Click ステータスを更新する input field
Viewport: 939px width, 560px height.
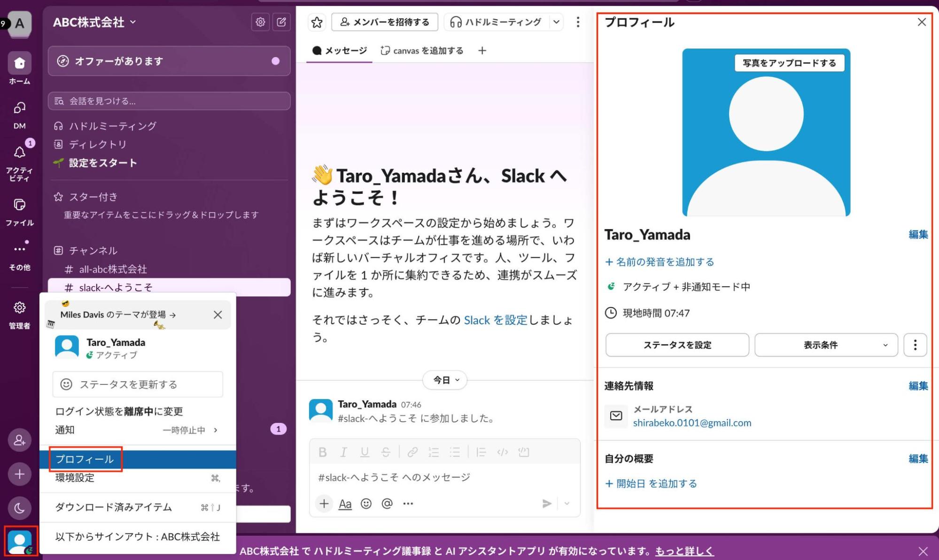pyautogui.click(x=138, y=384)
